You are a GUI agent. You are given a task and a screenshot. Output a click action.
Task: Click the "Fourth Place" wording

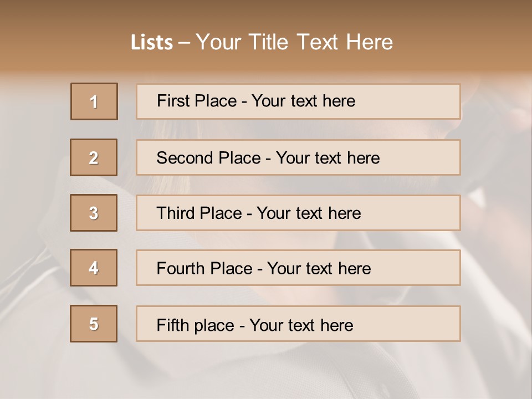click(x=204, y=269)
